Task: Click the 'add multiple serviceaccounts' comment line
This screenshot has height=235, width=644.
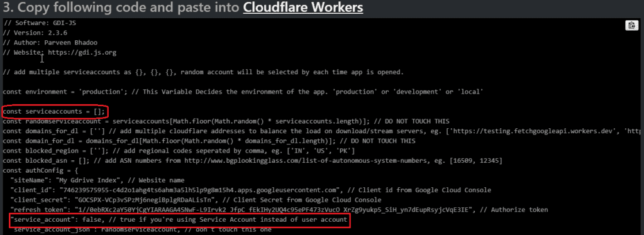Action: pyautogui.click(x=203, y=72)
